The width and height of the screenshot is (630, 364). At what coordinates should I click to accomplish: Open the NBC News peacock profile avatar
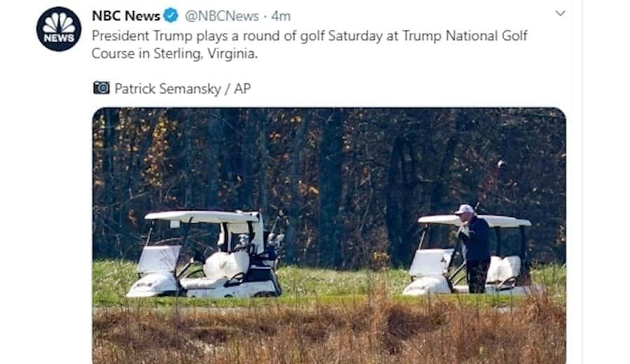(59, 29)
